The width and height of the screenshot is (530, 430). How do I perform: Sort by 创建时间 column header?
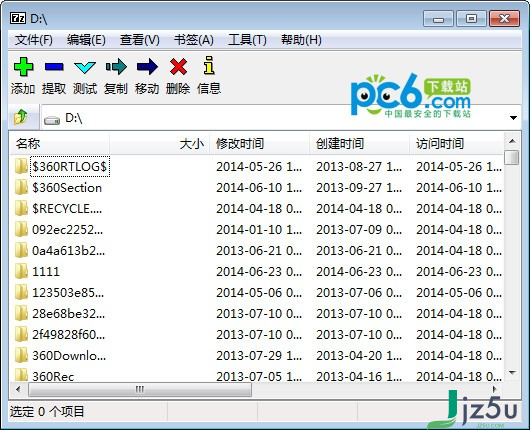(x=359, y=144)
